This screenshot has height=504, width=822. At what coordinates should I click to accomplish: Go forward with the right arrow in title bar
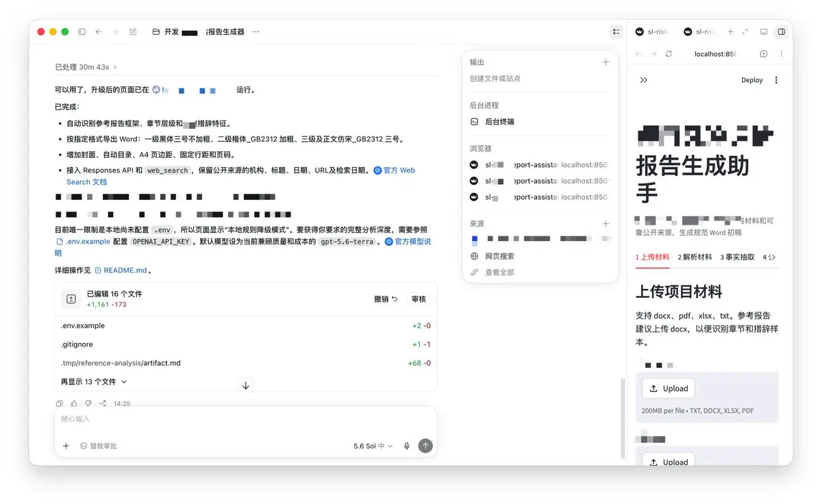point(116,32)
